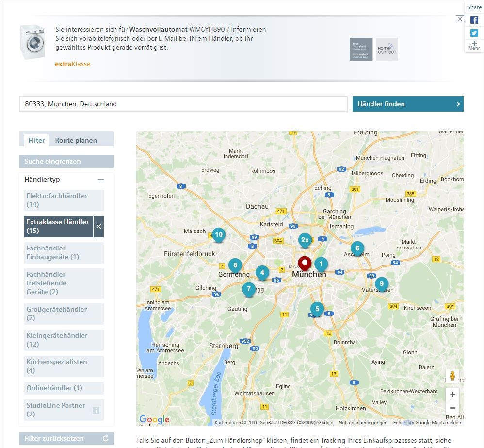Screen dimensions: 484x448
Task: Click the Starnberg label on map
Action: click(224, 346)
